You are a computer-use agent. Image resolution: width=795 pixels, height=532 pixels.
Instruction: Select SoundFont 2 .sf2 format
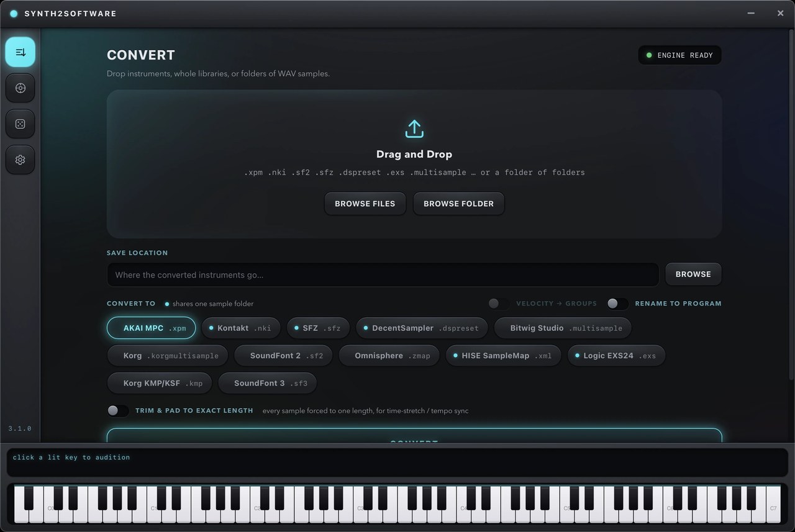click(283, 356)
